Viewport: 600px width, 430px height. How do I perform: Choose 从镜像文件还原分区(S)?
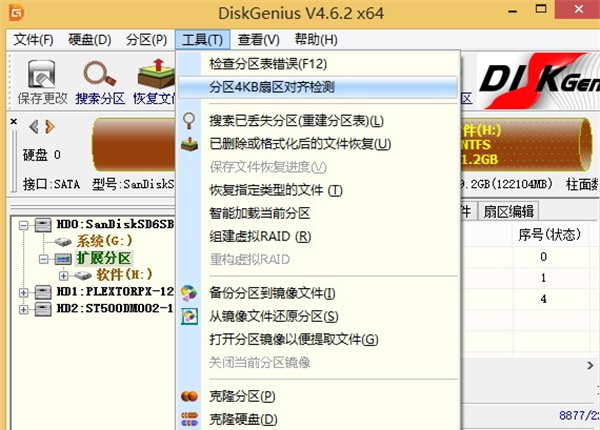(318, 316)
